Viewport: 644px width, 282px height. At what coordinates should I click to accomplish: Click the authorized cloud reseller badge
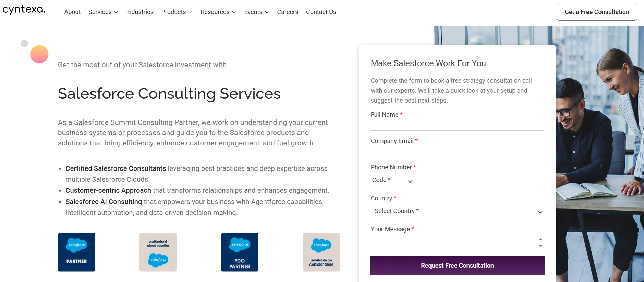pyautogui.click(x=158, y=252)
